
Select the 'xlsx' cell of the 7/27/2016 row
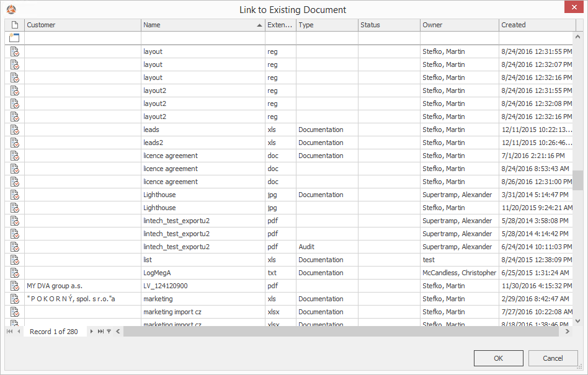click(x=280, y=312)
